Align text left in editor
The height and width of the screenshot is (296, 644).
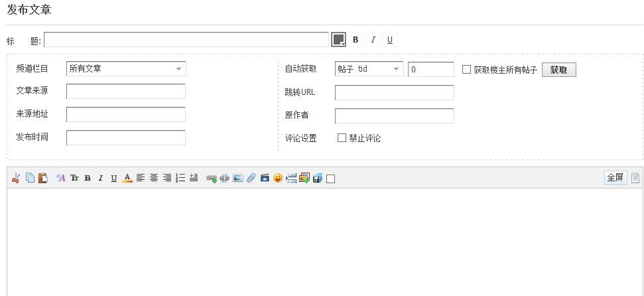(x=141, y=178)
